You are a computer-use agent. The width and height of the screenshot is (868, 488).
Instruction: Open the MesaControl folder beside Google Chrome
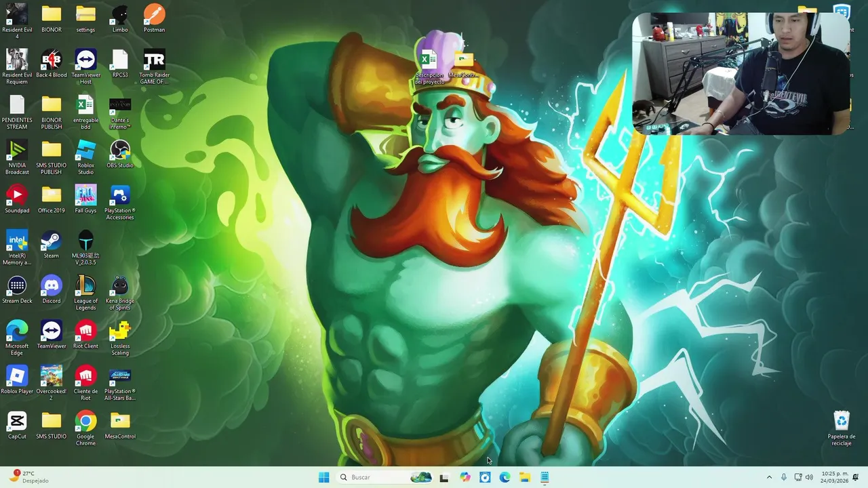click(120, 426)
